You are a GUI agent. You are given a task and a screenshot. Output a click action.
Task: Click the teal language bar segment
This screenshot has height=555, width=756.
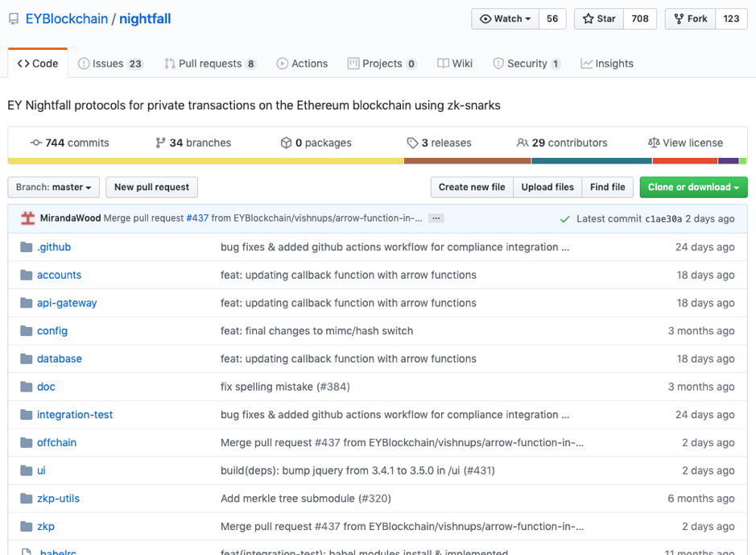click(592, 161)
